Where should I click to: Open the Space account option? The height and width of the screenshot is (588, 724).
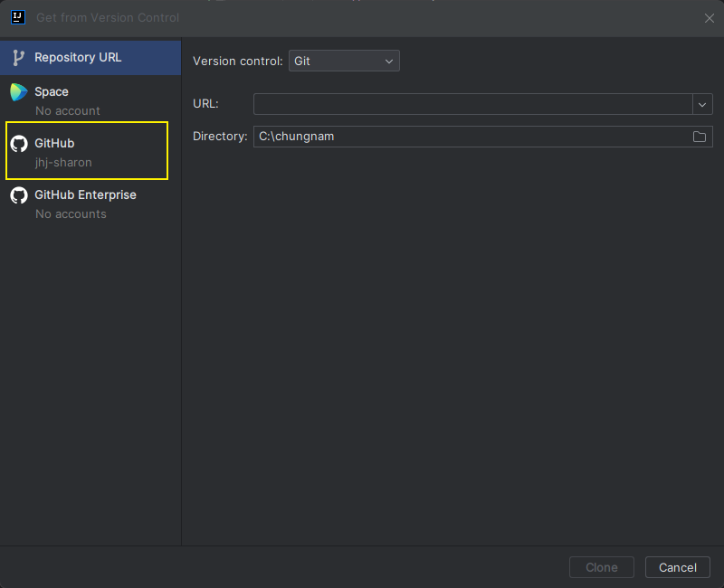[x=90, y=100]
